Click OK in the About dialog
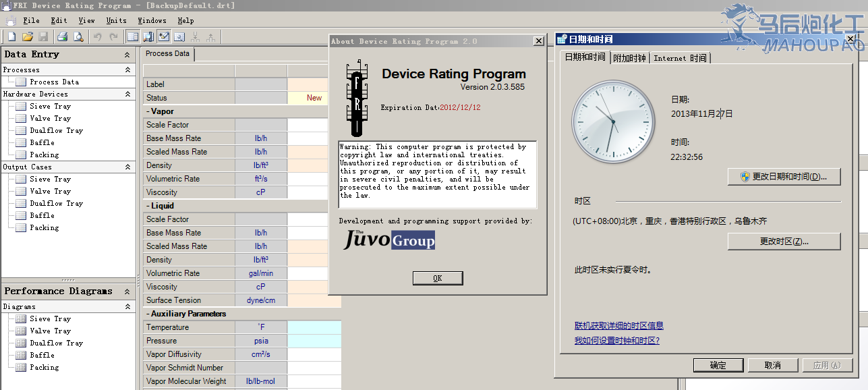The height and width of the screenshot is (390, 868). [x=438, y=278]
